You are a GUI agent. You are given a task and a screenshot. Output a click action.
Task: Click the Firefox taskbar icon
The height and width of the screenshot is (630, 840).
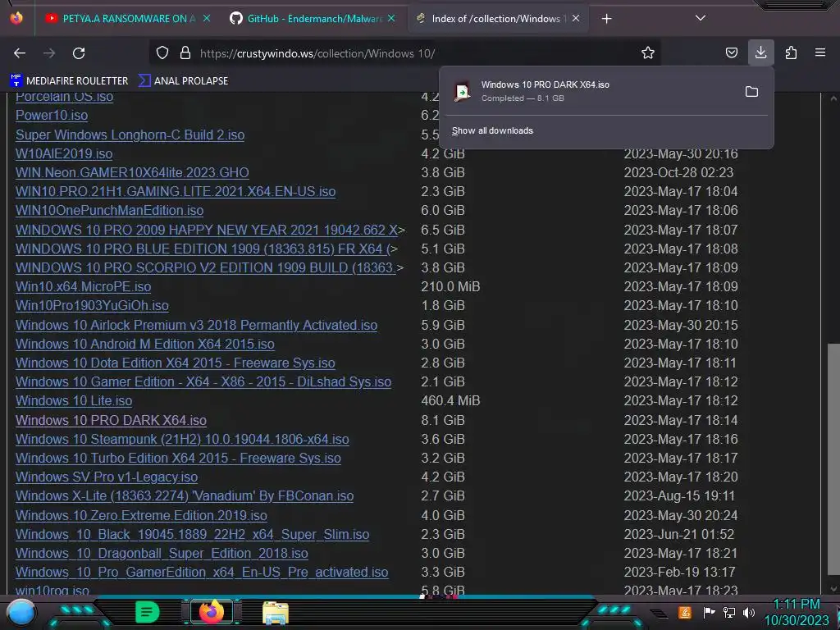point(212,612)
